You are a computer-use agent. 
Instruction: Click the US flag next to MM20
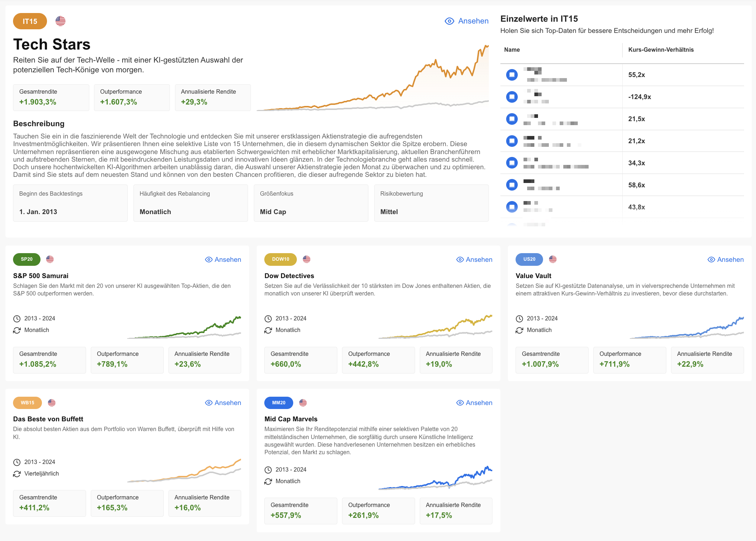pyautogui.click(x=303, y=403)
